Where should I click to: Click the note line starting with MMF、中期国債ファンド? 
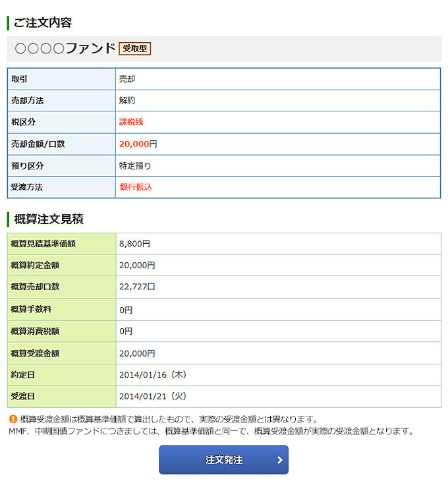[211, 431]
